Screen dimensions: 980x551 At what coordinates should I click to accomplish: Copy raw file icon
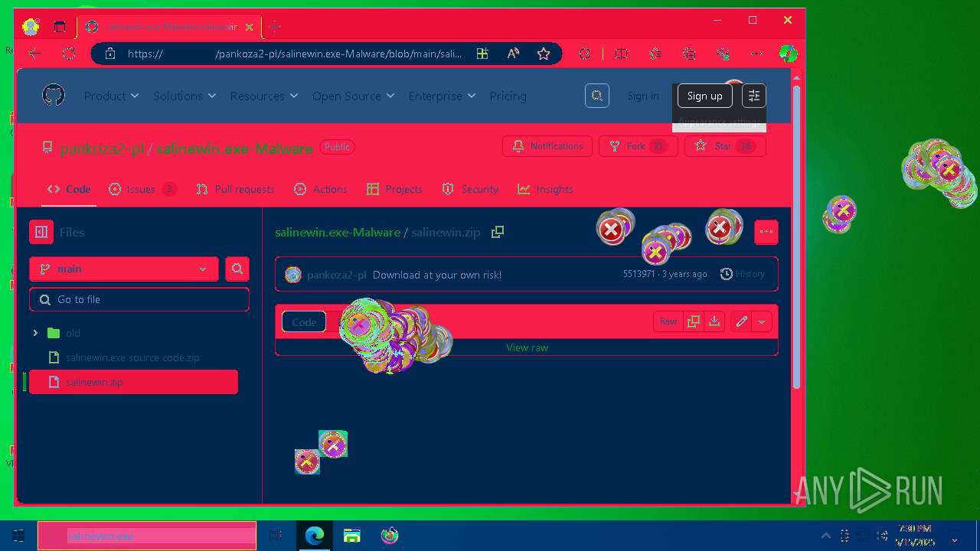(x=694, y=321)
